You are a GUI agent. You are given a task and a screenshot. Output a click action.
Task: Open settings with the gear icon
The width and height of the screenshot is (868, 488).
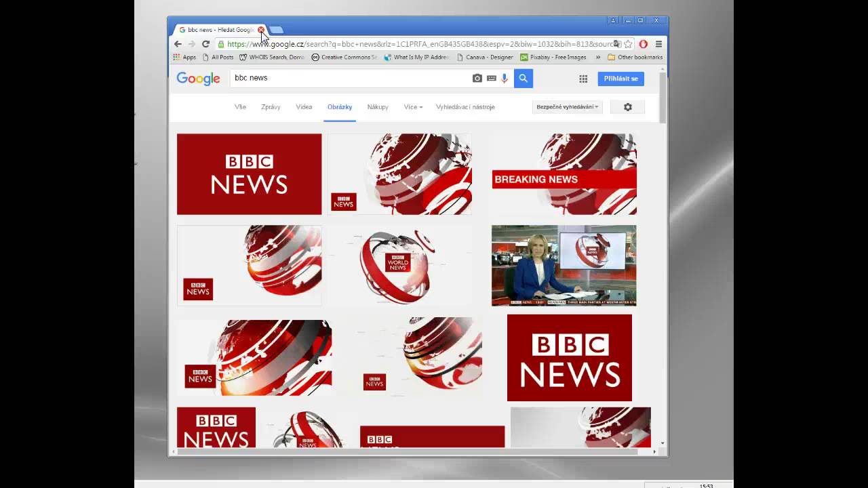point(627,107)
